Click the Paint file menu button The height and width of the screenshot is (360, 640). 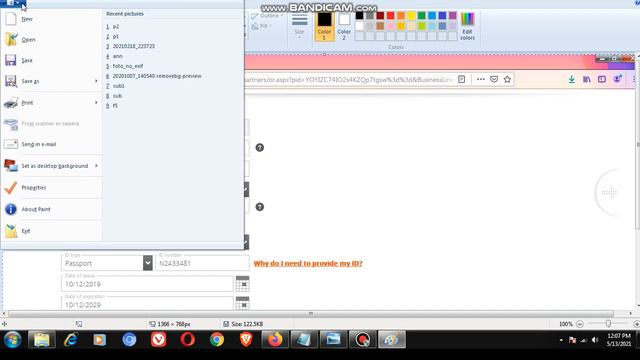click(13, 3)
